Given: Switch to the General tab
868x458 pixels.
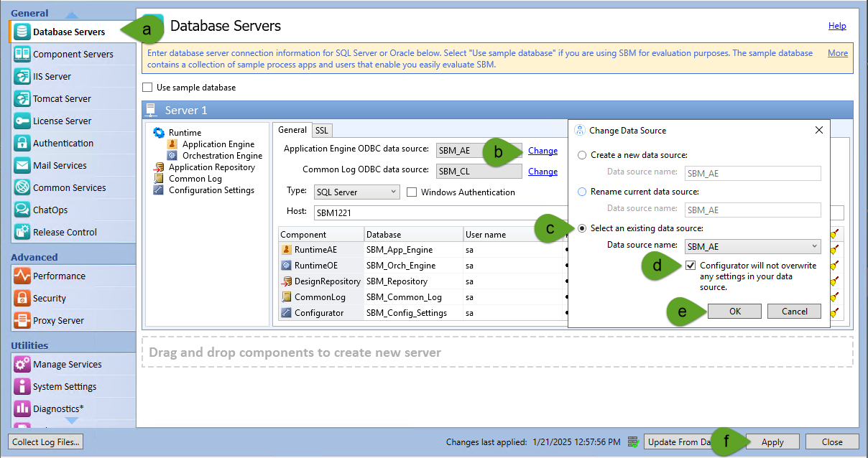Looking at the screenshot, I should pyautogui.click(x=292, y=130).
